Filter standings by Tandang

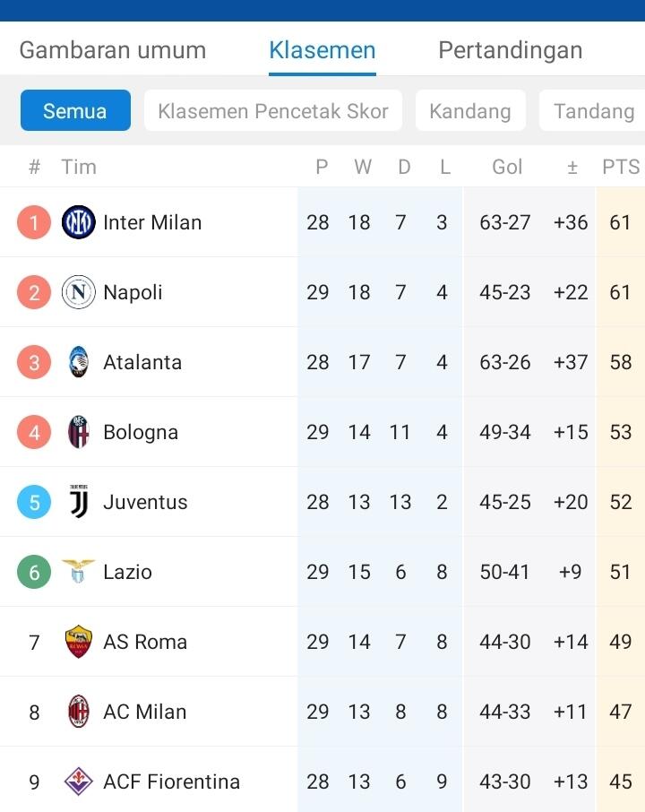(x=594, y=111)
